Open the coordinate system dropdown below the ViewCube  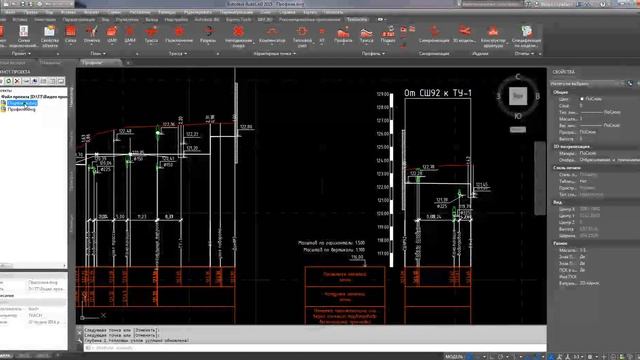518,129
